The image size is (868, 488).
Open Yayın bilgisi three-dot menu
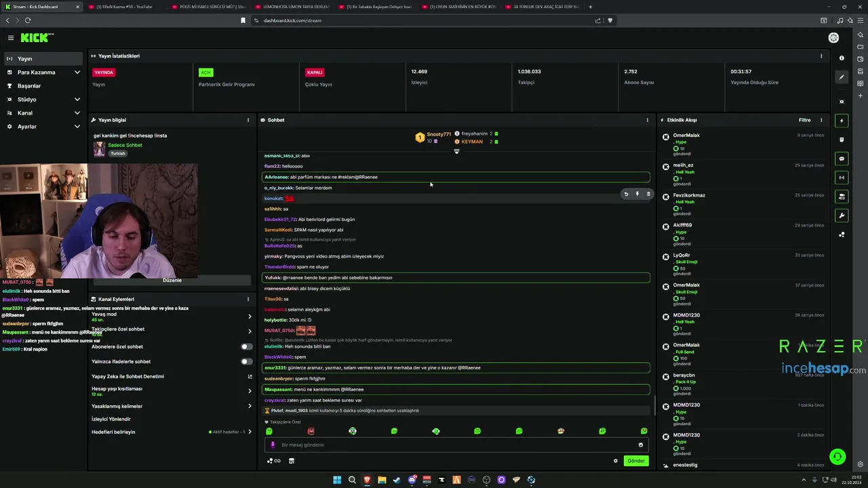point(248,120)
